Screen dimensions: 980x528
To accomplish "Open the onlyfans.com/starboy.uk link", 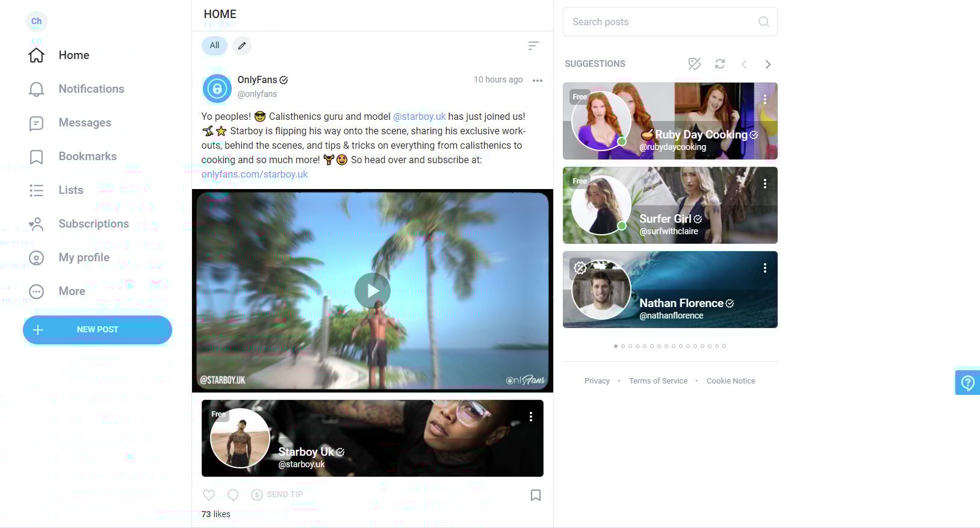I will click(254, 175).
